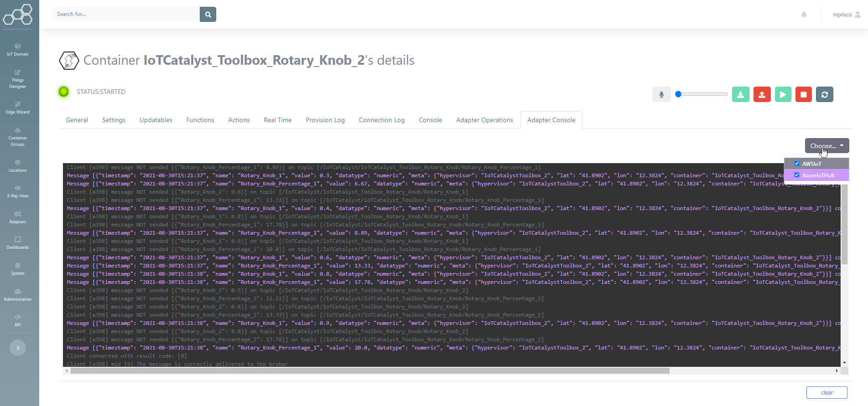Viewport: 868px width, 406px height.
Task: Click the IoT Catalyst logo
Action: pos(18,15)
